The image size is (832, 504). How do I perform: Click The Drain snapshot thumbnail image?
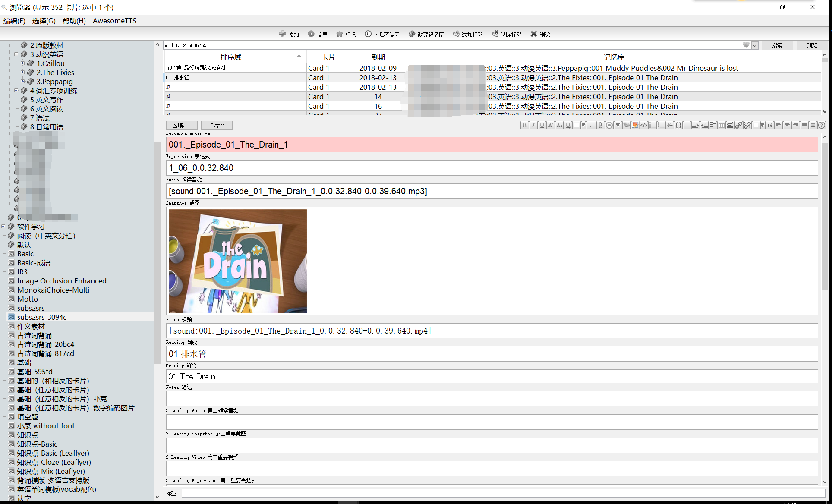(238, 261)
